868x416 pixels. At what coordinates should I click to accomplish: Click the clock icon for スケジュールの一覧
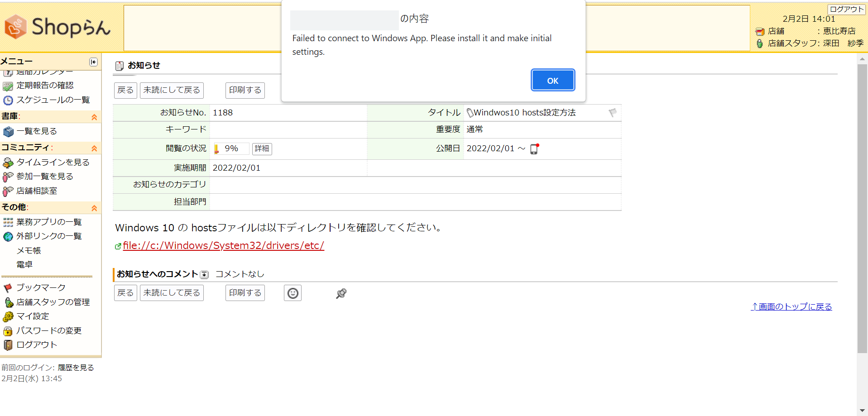pyautogui.click(x=7, y=100)
